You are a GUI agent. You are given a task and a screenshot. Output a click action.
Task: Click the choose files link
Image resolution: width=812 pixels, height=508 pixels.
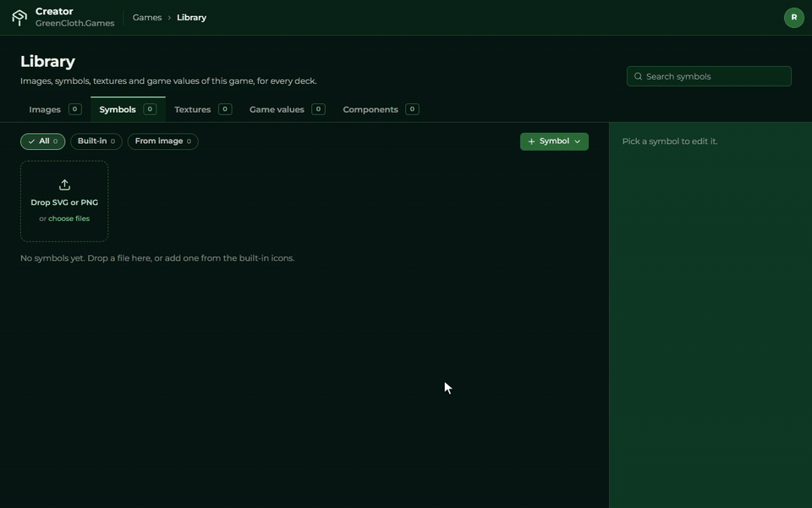tap(69, 218)
